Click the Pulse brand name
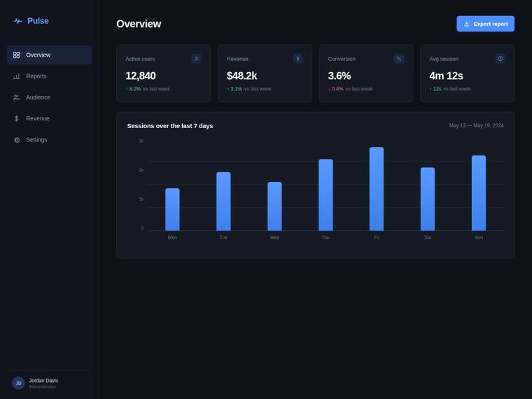 [38, 21]
